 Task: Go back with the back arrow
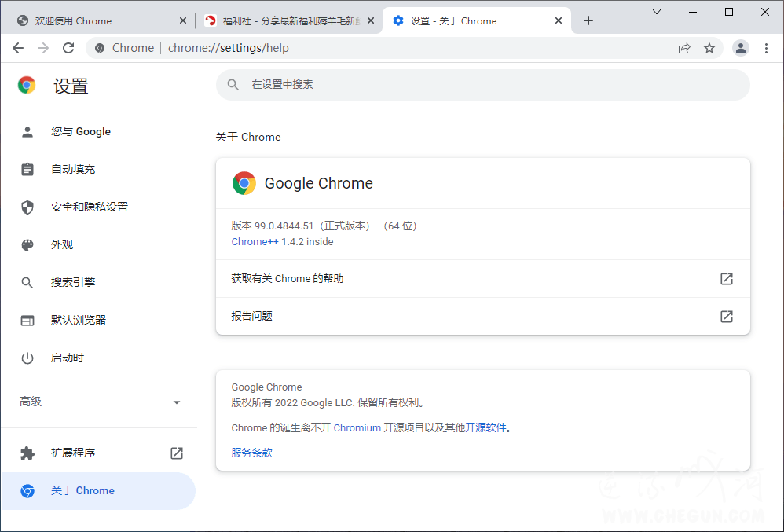coord(18,48)
